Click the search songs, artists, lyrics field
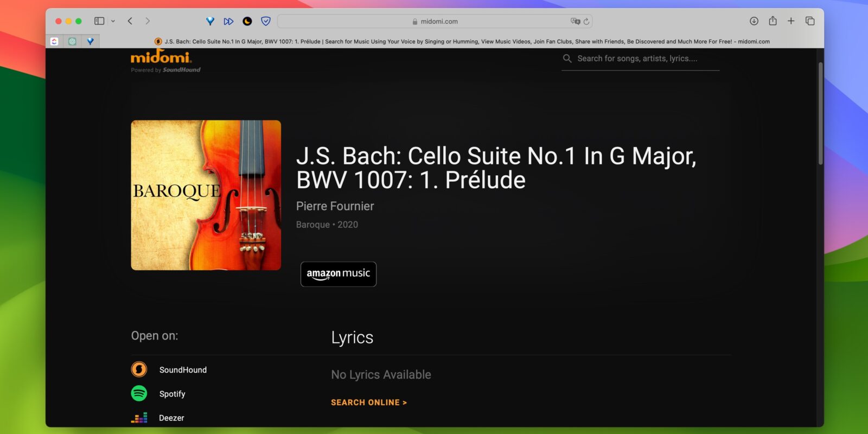This screenshot has width=868, height=434. click(640, 59)
